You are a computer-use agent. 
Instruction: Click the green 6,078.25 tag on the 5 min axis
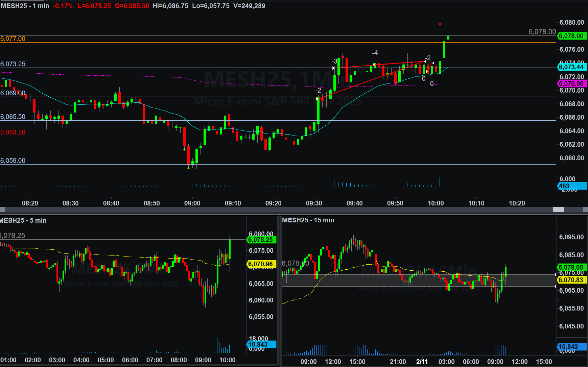[x=261, y=240]
